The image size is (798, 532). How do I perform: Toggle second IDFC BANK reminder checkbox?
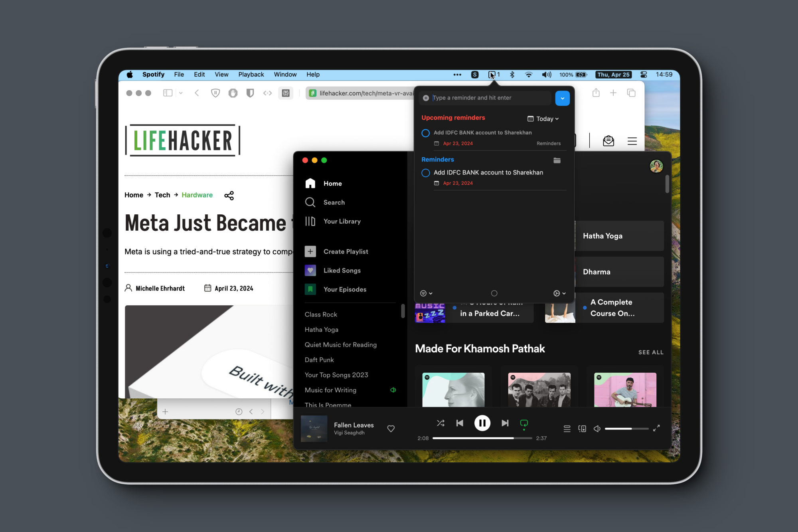pyautogui.click(x=425, y=172)
